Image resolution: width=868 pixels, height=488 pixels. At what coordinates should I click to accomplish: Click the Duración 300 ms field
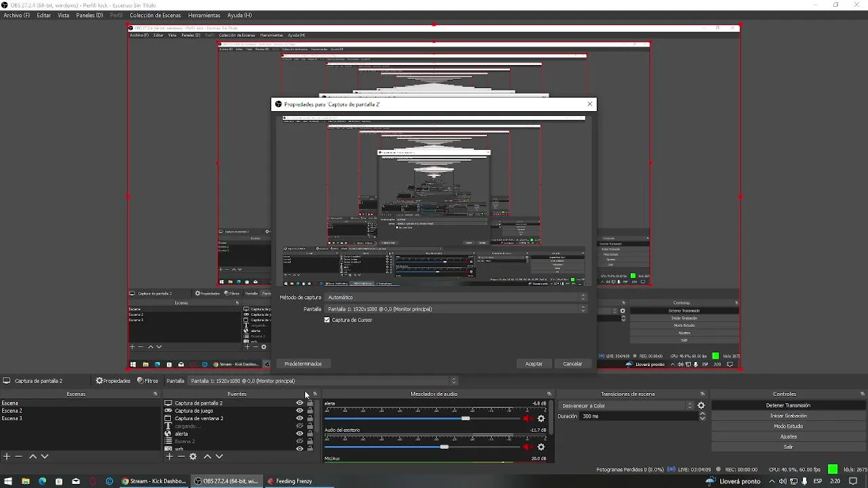638,416
